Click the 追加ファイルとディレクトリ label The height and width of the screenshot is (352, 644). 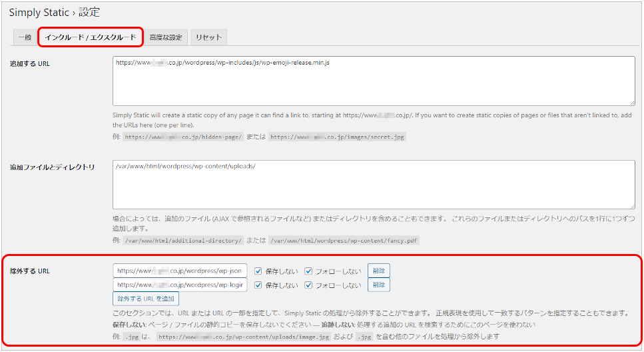pyautogui.click(x=52, y=167)
